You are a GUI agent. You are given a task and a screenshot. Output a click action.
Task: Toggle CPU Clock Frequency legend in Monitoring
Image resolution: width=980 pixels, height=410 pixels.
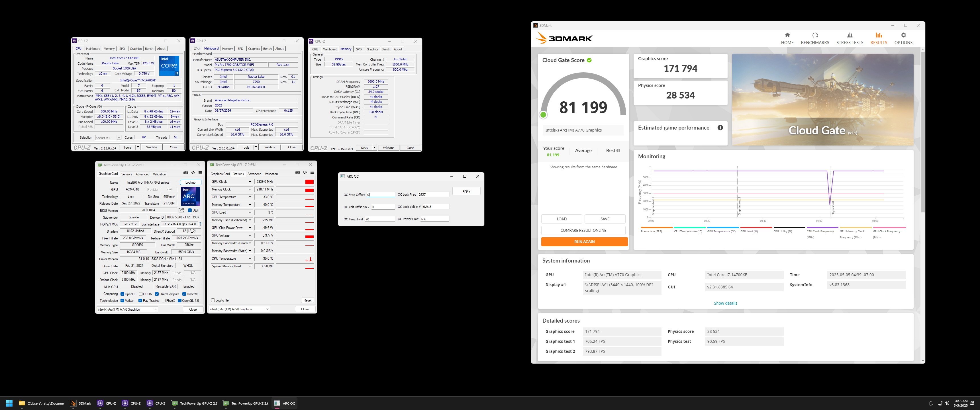[822, 233]
